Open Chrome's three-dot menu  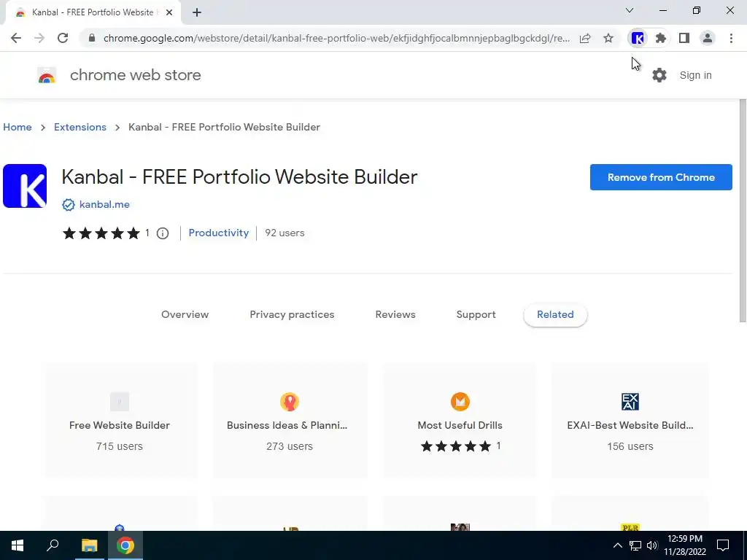[731, 38]
